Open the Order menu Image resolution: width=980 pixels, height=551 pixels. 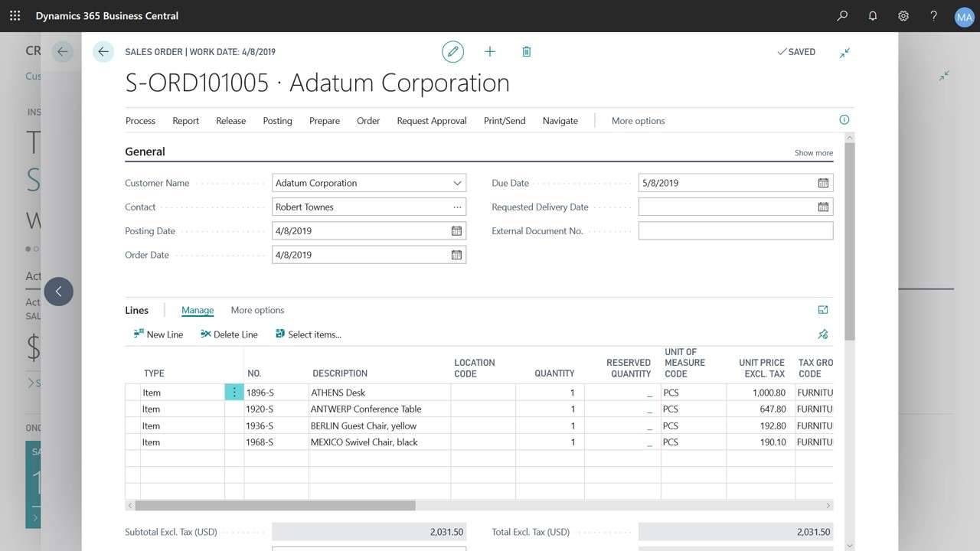368,121
